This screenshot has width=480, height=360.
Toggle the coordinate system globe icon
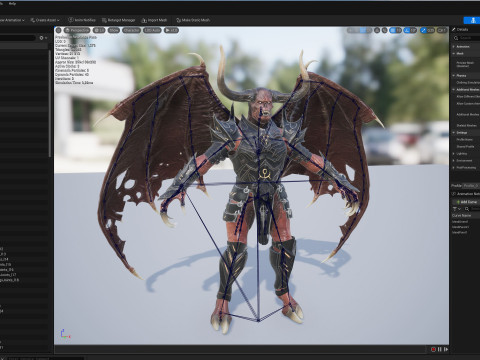click(377, 30)
